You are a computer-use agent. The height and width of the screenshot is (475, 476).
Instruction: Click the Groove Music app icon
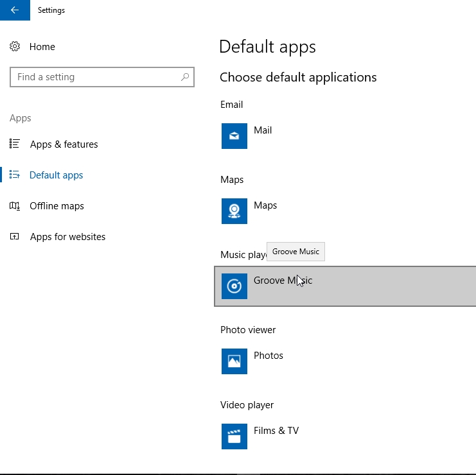234,286
